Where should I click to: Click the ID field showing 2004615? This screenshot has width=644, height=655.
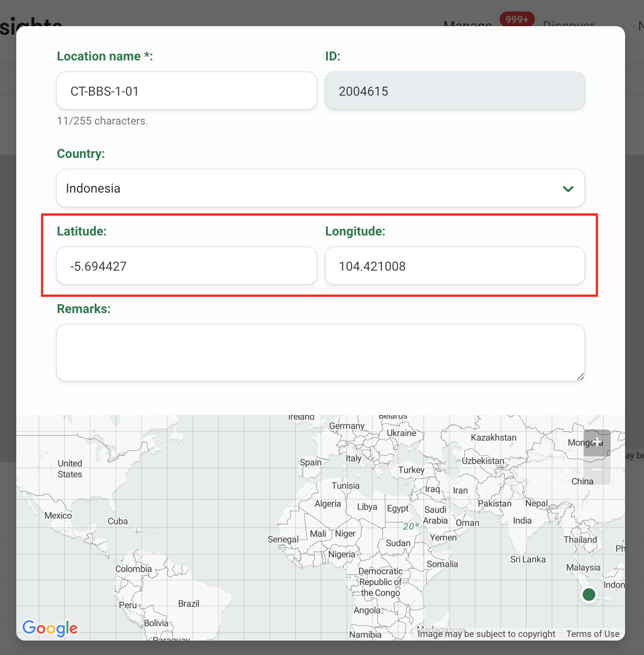tap(455, 91)
